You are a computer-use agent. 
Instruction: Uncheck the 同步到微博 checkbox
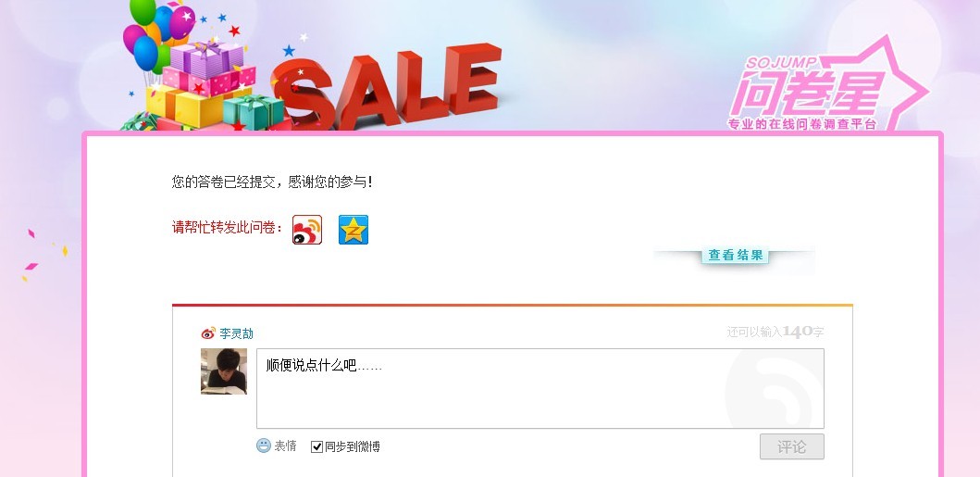click(316, 447)
